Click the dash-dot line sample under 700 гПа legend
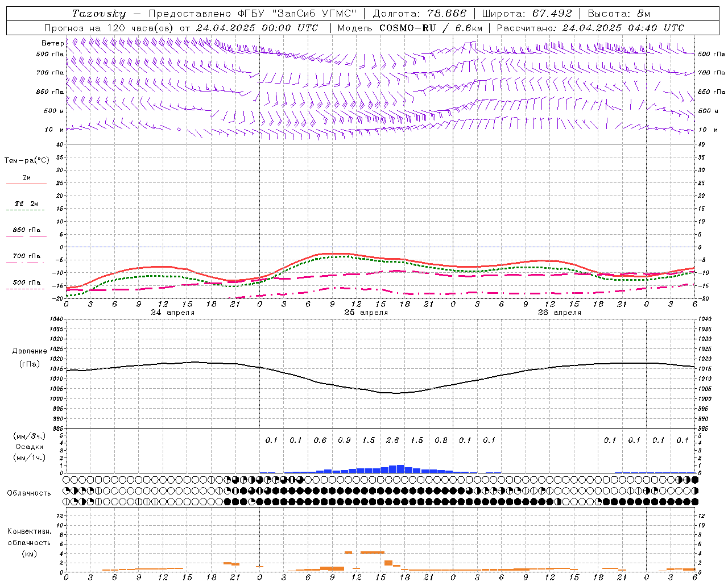Viewport: 728px width, 582px height. [25, 263]
